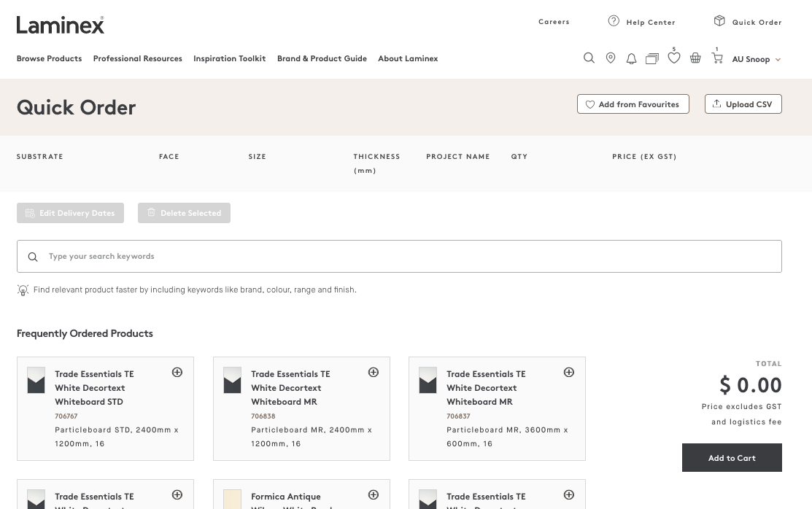Expand the AU Snoop account dropdown
This screenshot has width=812, height=509.
[756, 59]
